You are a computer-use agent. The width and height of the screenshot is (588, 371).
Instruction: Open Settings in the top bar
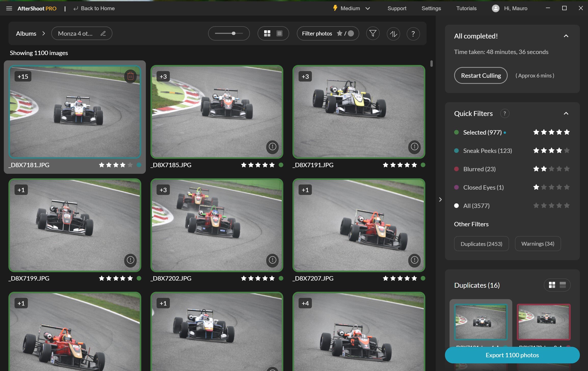(x=431, y=8)
